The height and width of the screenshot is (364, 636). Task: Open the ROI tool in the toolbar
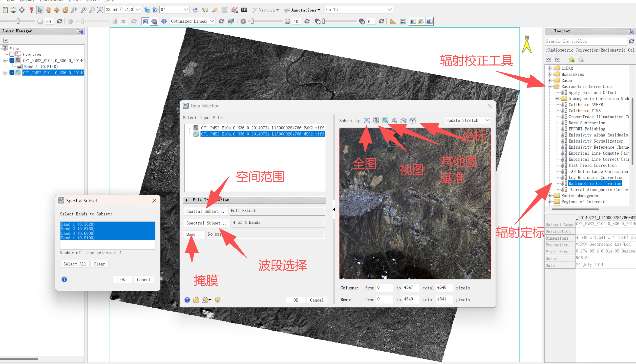pyautogui.click(x=235, y=10)
